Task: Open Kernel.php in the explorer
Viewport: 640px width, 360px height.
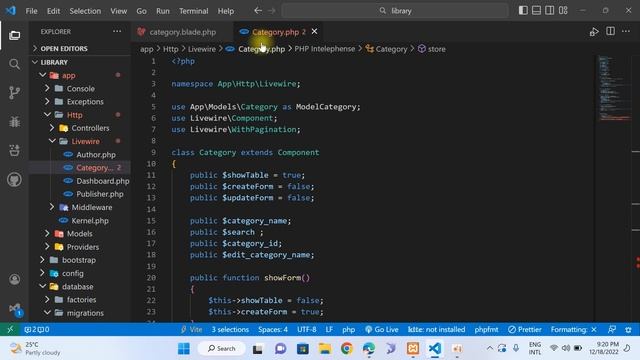Action: pyautogui.click(x=90, y=221)
